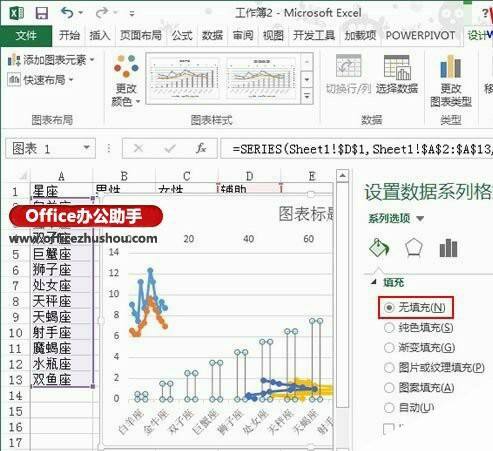493x451 pixels.
Task: Select cell A13 containing 双鱼座
Action: pyautogui.click(x=61, y=380)
